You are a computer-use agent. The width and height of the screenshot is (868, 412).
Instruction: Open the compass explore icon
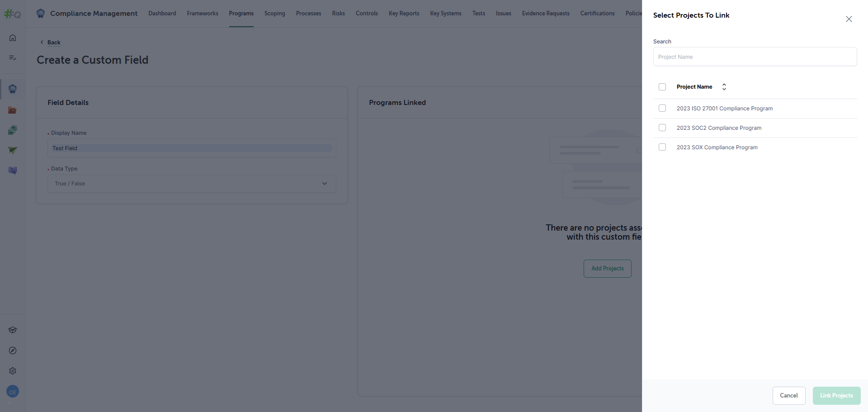click(x=13, y=350)
